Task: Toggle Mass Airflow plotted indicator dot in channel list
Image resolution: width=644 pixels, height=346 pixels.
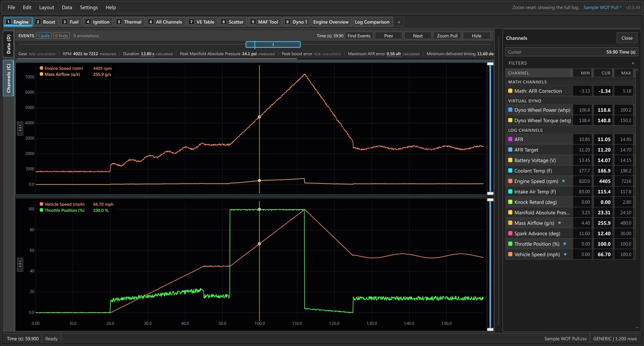Action: pos(560,223)
